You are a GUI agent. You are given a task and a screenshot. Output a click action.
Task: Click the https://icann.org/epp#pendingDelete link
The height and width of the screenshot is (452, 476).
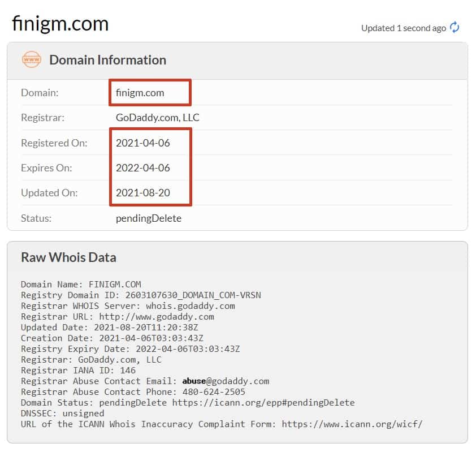tap(263, 402)
